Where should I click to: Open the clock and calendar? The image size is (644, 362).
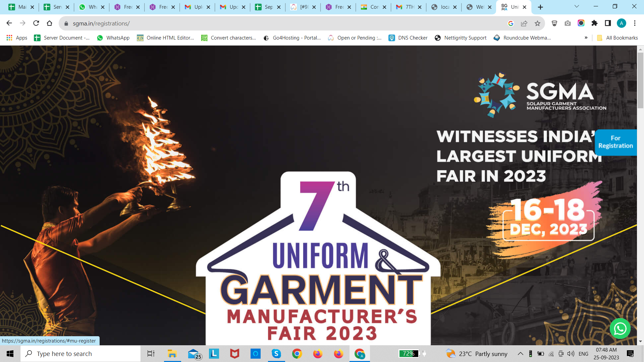point(606,354)
